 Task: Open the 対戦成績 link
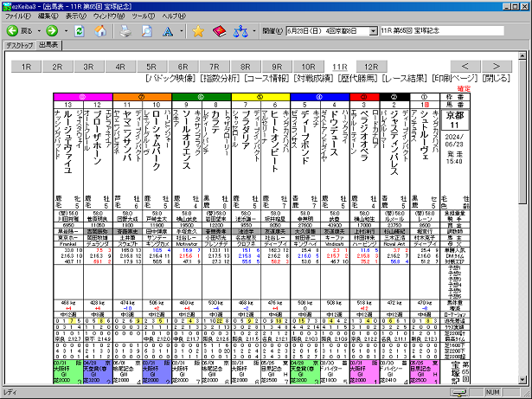click(314, 79)
